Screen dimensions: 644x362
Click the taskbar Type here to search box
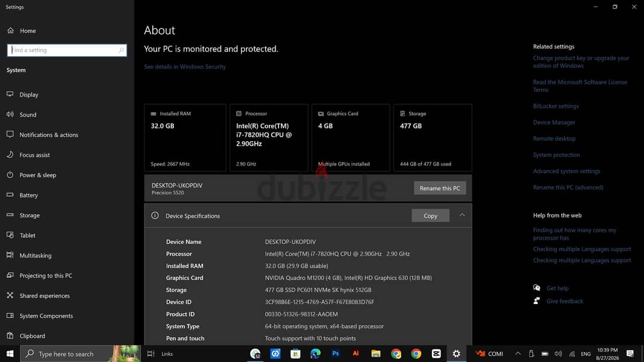coord(80,354)
